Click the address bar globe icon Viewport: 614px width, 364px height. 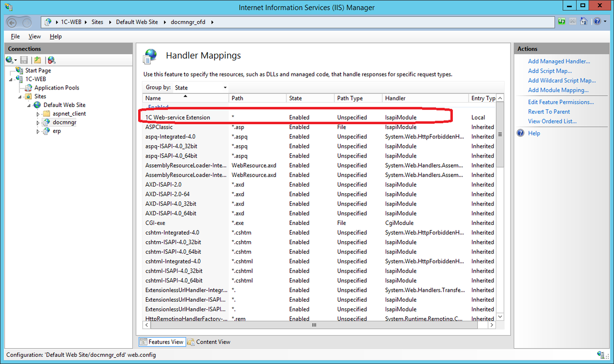click(48, 22)
